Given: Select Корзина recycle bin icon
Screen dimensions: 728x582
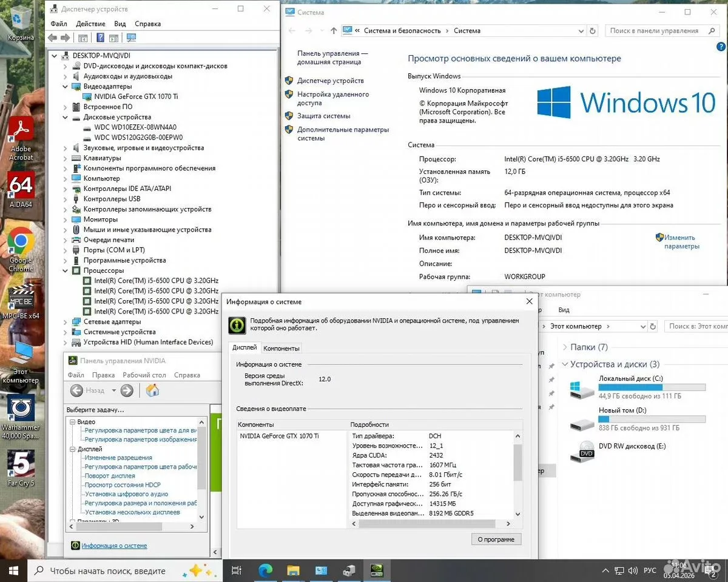Looking at the screenshot, I should [x=21, y=22].
